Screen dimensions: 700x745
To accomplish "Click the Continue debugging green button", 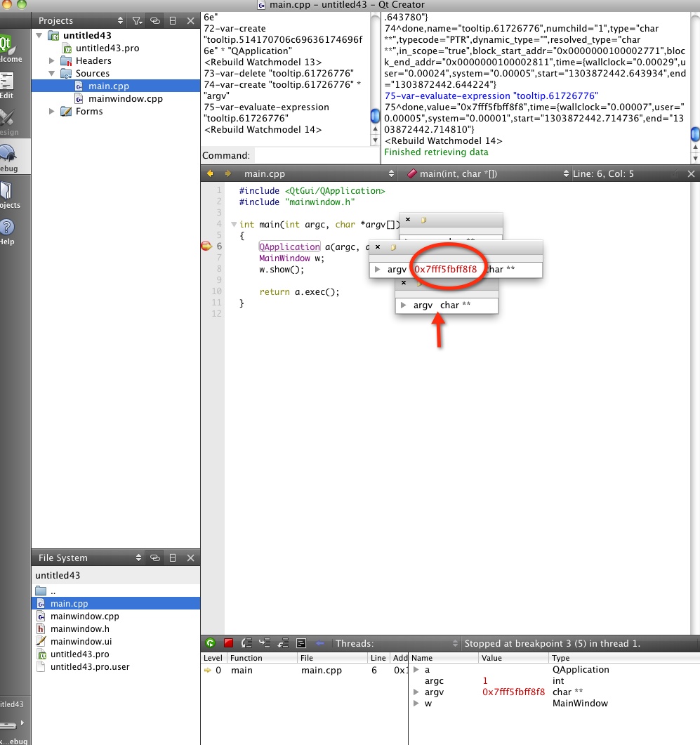I will (x=210, y=643).
